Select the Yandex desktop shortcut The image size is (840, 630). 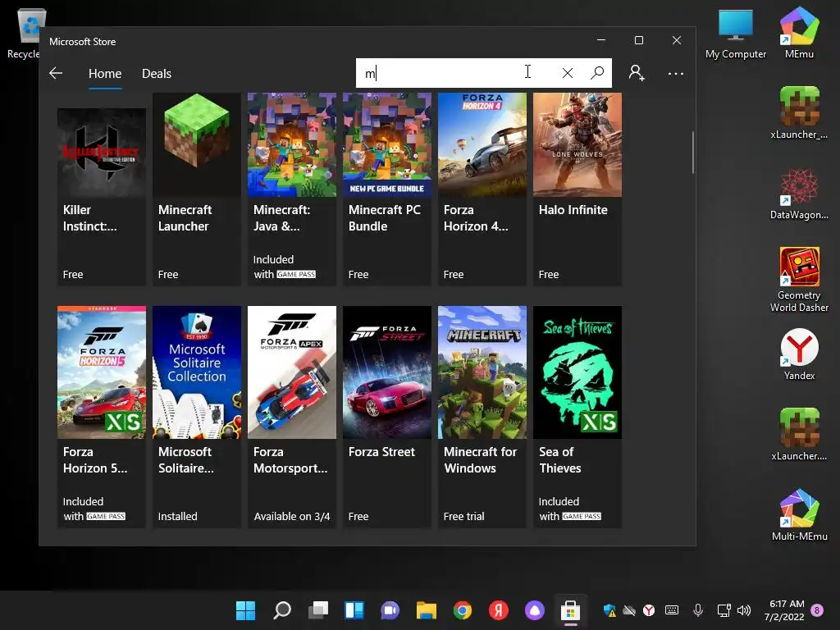tap(799, 354)
